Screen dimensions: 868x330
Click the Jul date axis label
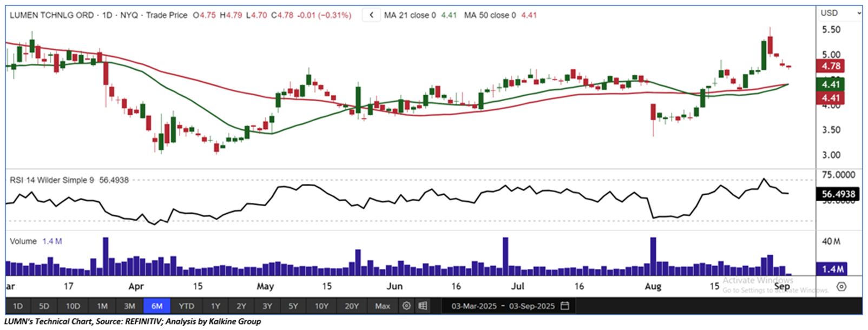(x=518, y=286)
